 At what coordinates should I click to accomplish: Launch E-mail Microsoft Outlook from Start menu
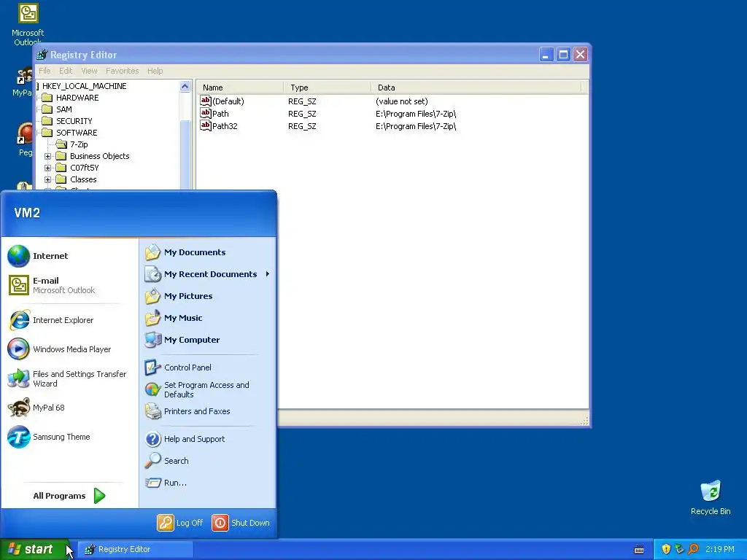click(x=63, y=285)
